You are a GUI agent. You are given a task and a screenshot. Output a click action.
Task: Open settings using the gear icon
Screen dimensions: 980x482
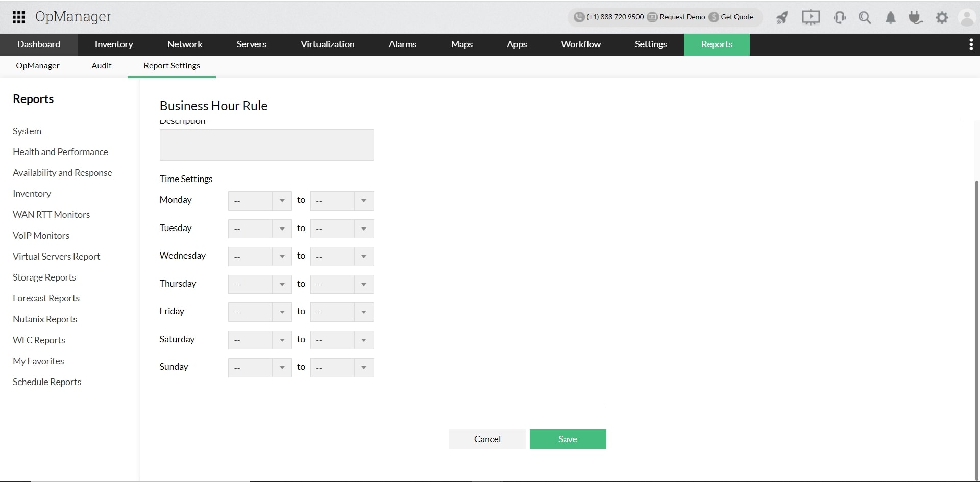[942, 17]
